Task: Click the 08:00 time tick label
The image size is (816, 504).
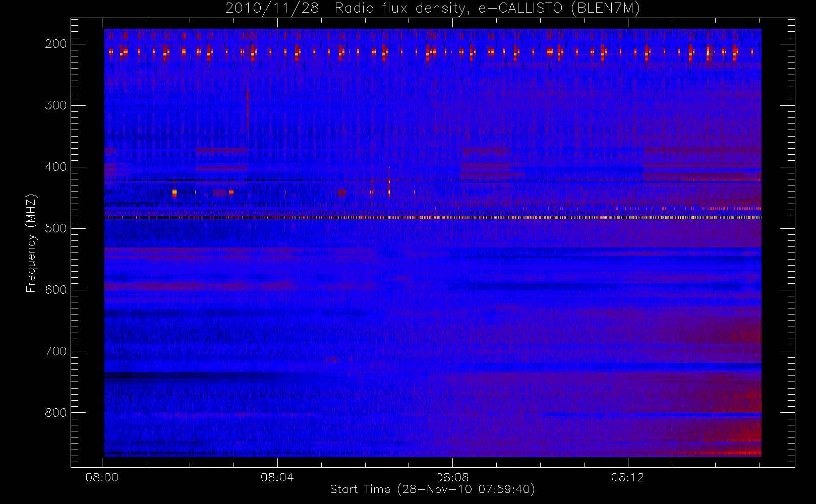Action: tap(102, 477)
